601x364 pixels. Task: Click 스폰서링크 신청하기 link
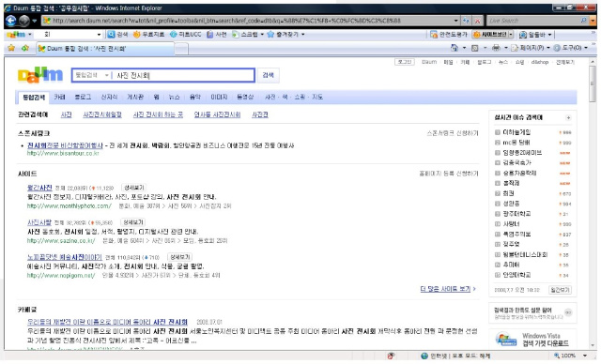point(453,133)
